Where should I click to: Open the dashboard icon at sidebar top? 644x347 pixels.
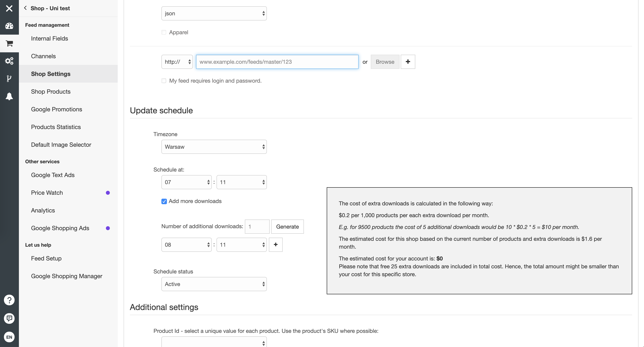tap(9, 26)
